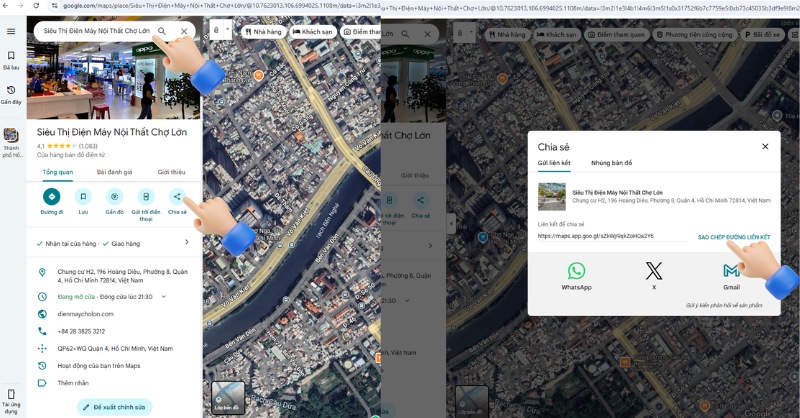Click the phone icon beside +84 28 3825 3212
This screenshot has width=800, height=418.
pyautogui.click(x=42, y=331)
